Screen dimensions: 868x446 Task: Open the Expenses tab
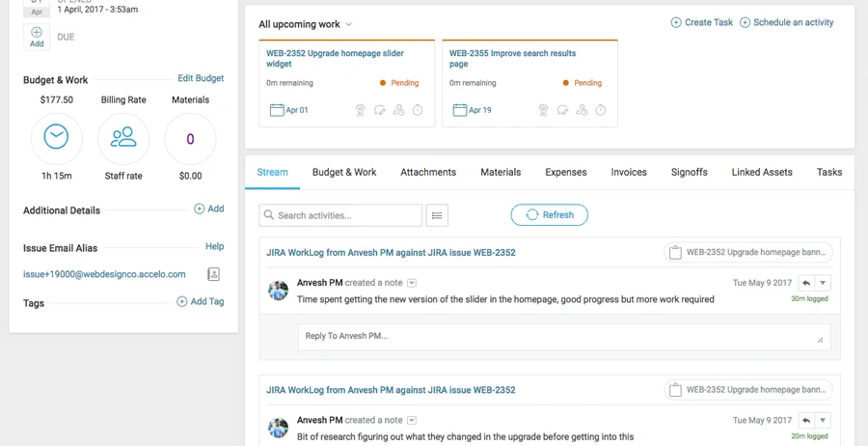point(566,172)
